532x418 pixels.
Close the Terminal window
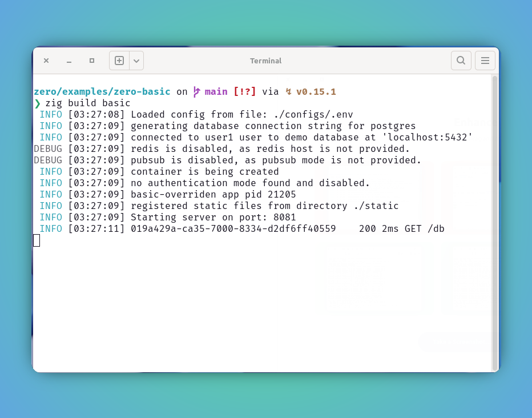click(x=46, y=61)
